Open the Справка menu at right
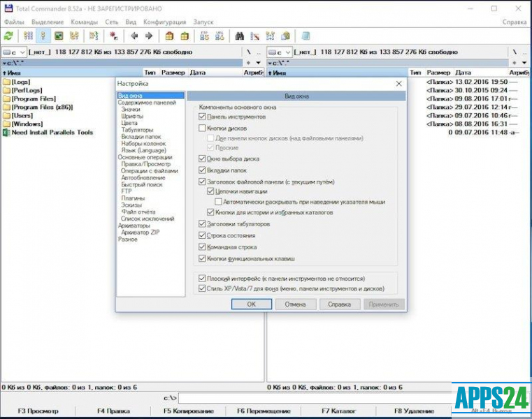This screenshot has height=419, width=532. pyautogui.click(x=515, y=22)
